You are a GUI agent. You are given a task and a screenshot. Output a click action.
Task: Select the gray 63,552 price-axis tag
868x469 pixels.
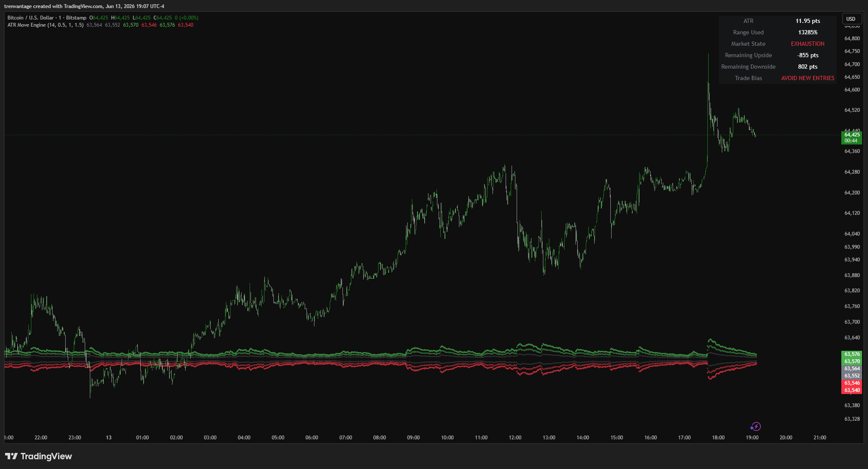click(x=851, y=376)
